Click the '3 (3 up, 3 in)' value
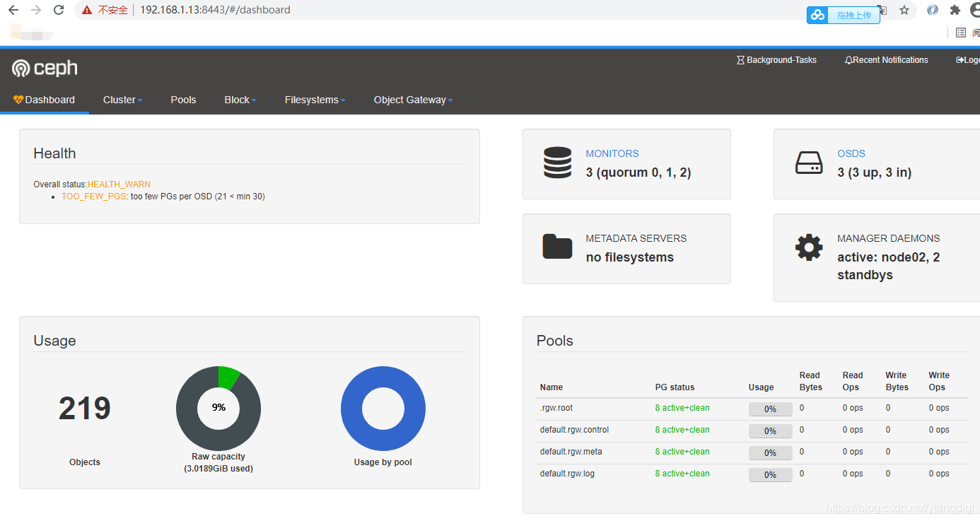The width and height of the screenshot is (980, 521). tap(875, 172)
